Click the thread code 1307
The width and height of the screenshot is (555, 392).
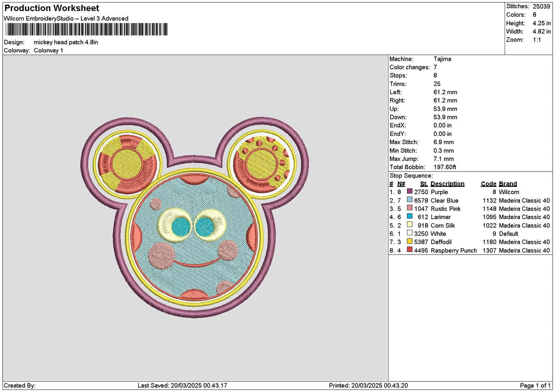pyautogui.click(x=489, y=250)
